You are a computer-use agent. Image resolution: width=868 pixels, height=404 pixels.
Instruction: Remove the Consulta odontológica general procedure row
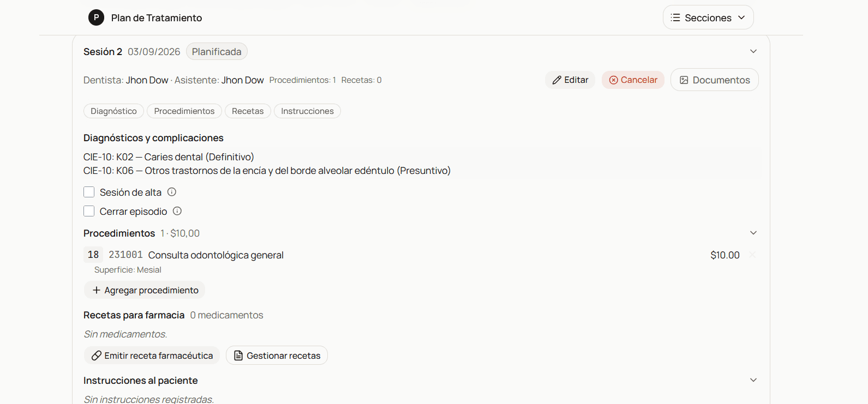tap(752, 255)
